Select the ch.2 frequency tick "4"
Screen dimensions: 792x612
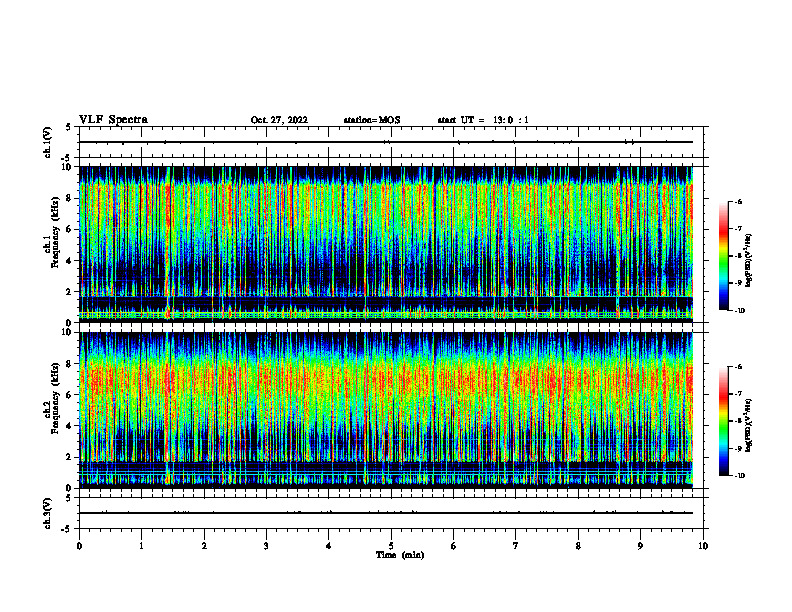pyautogui.click(x=69, y=426)
